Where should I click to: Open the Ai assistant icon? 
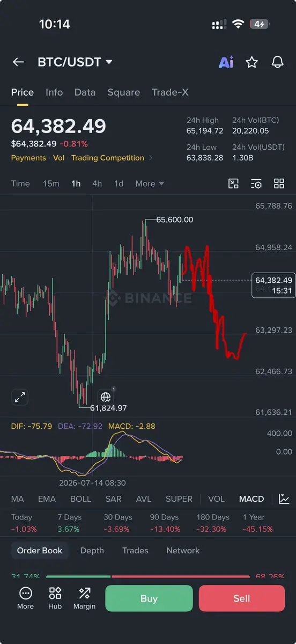coord(226,62)
